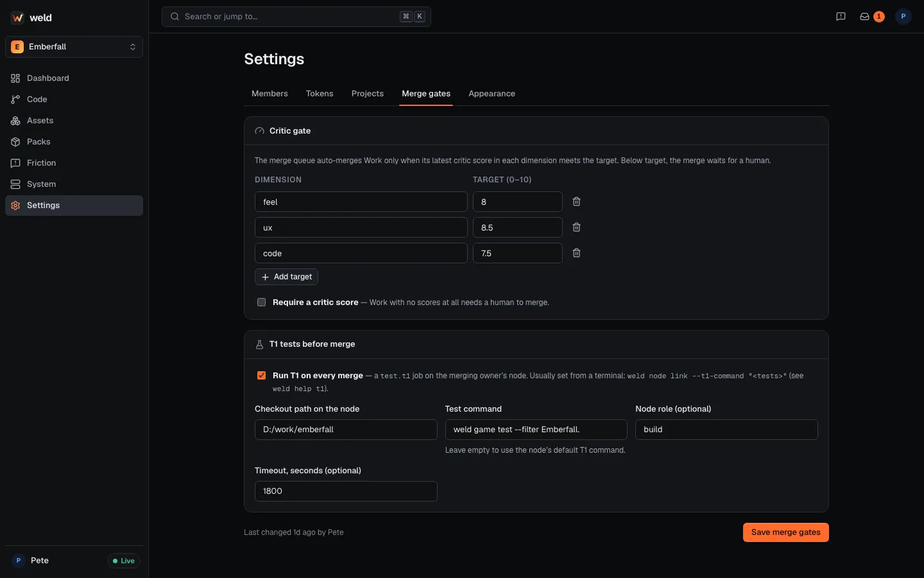Viewport: 924px width, 578px height.
Task: Click the feel dimension name field
Action: (361, 202)
